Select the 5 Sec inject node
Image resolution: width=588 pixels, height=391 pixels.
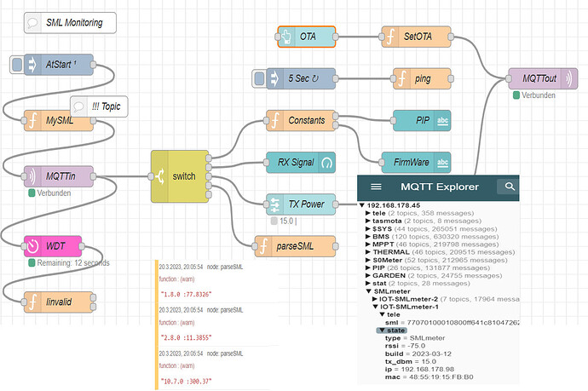tap(301, 78)
